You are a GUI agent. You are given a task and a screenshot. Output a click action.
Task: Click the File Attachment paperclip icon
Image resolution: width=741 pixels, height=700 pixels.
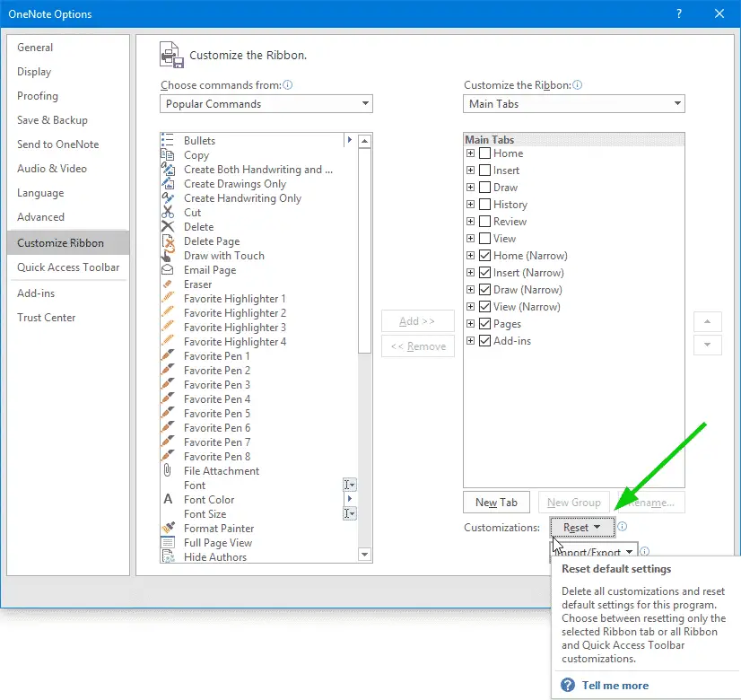click(168, 471)
